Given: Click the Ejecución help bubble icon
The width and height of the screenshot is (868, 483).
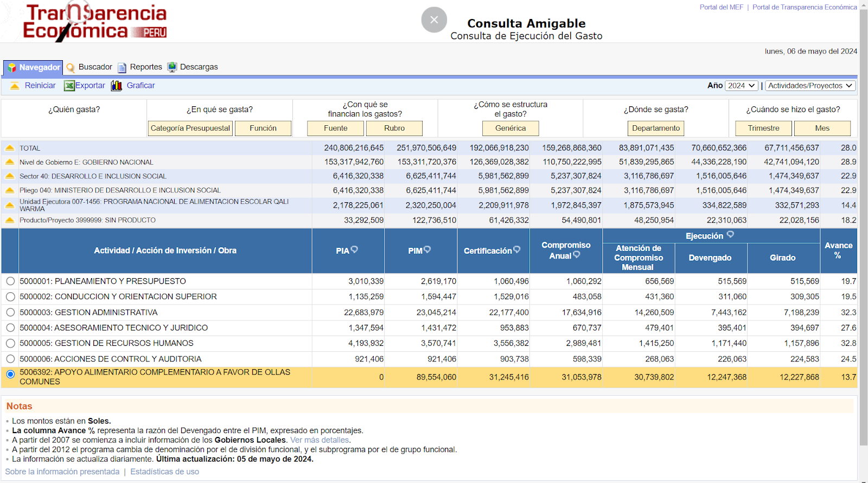Looking at the screenshot, I should click(x=730, y=235).
